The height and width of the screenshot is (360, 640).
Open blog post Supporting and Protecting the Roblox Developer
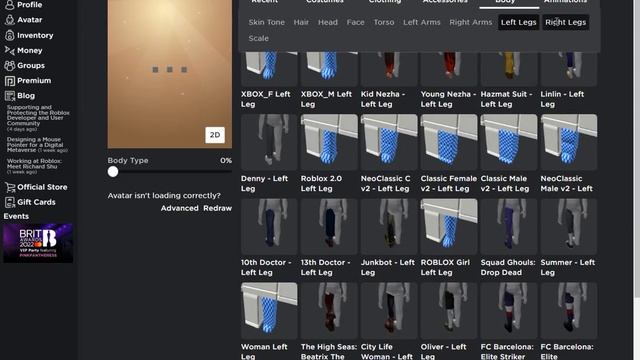click(38, 118)
